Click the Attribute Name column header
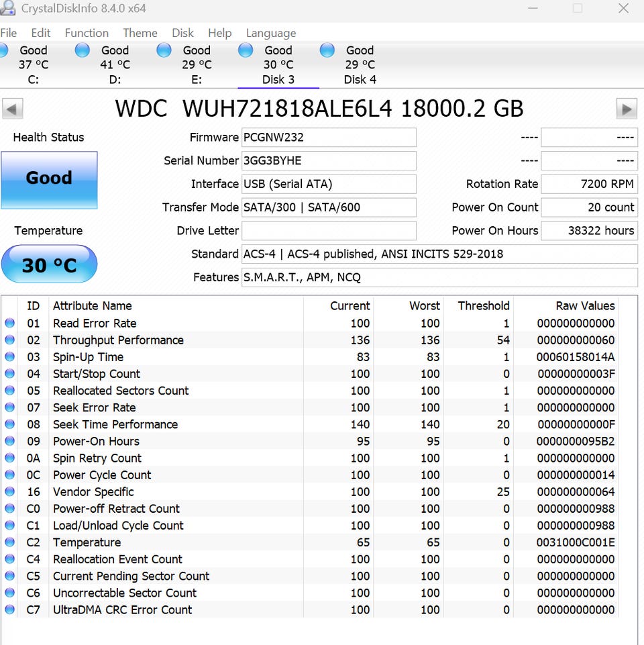The height and width of the screenshot is (645, 644). pos(93,305)
